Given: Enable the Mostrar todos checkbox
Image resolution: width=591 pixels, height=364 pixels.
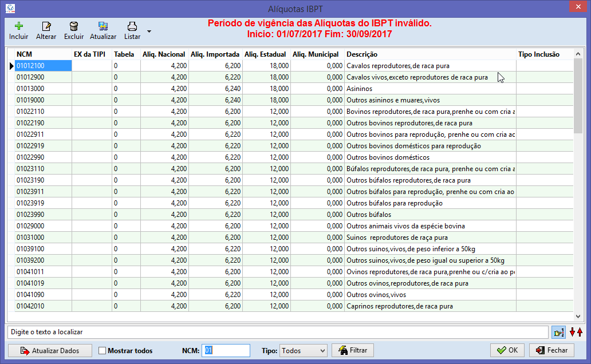Looking at the screenshot, I should [x=103, y=350].
